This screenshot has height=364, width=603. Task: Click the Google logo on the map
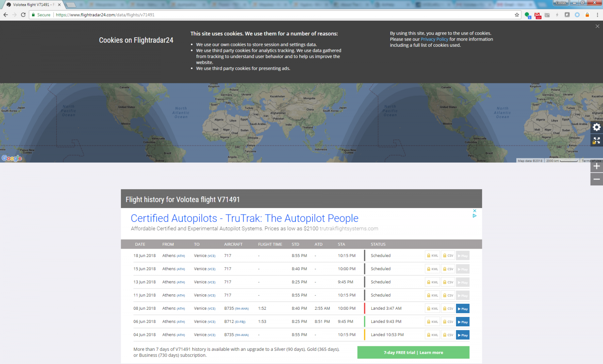coord(12,158)
